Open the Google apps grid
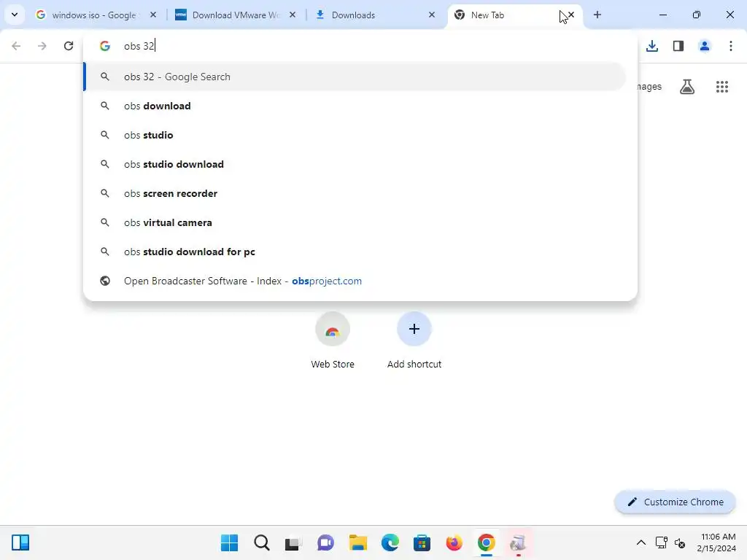 pos(722,87)
